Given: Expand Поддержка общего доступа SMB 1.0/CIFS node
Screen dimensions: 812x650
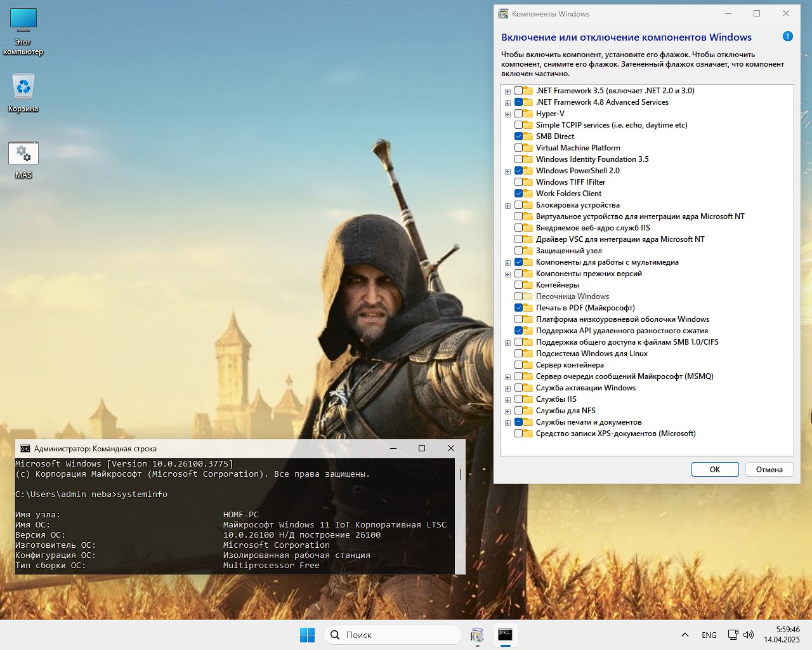Looking at the screenshot, I should point(507,343).
